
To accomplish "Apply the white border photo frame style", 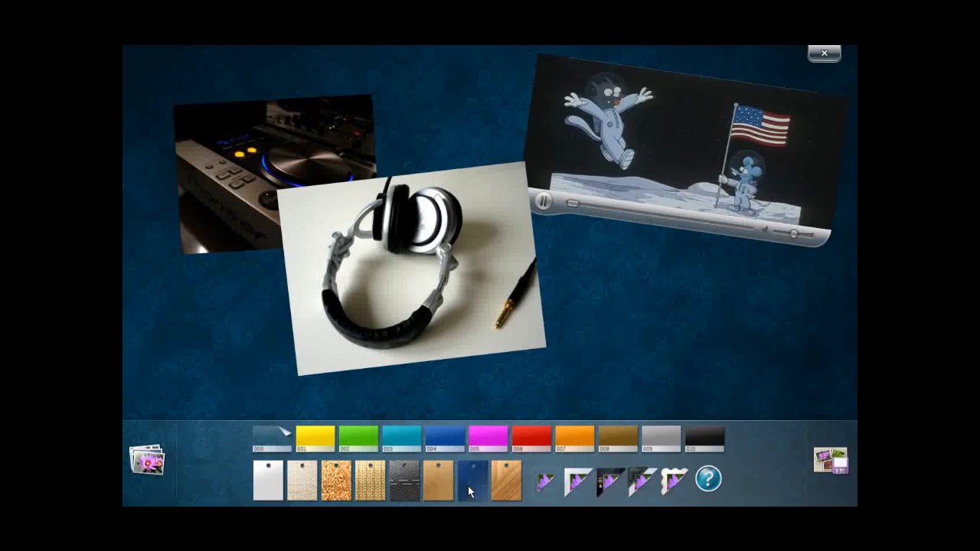I will [x=577, y=482].
